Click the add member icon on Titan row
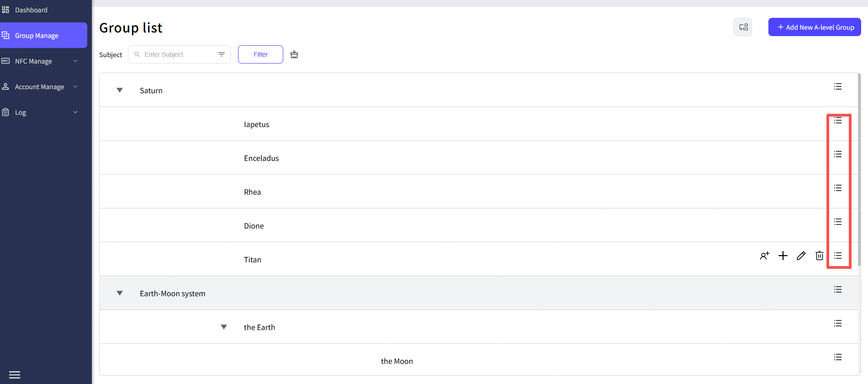The height and width of the screenshot is (384, 868). click(x=764, y=256)
